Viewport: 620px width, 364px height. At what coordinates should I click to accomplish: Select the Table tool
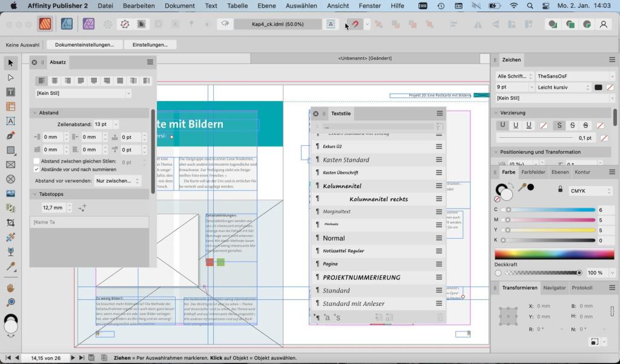[x=10, y=106]
